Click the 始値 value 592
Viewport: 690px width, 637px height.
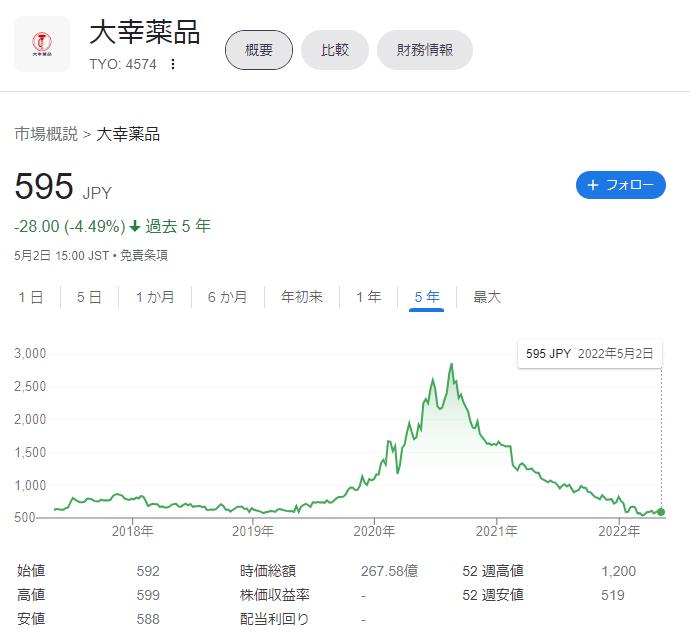(148, 571)
